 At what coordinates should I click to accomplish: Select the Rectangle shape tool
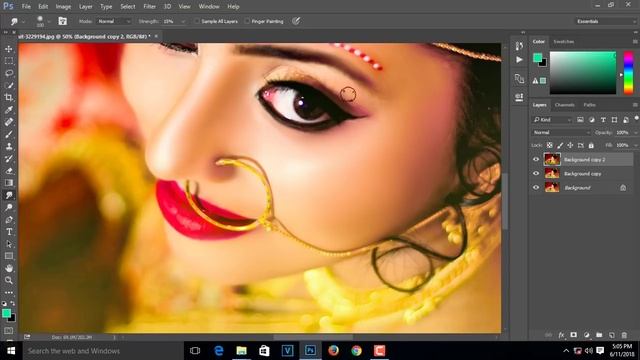pyautogui.click(x=9, y=256)
